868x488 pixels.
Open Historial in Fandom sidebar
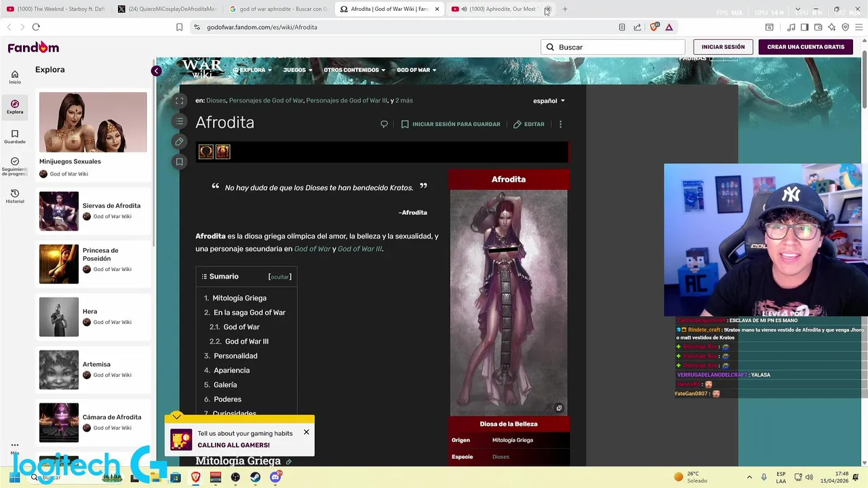click(15, 197)
